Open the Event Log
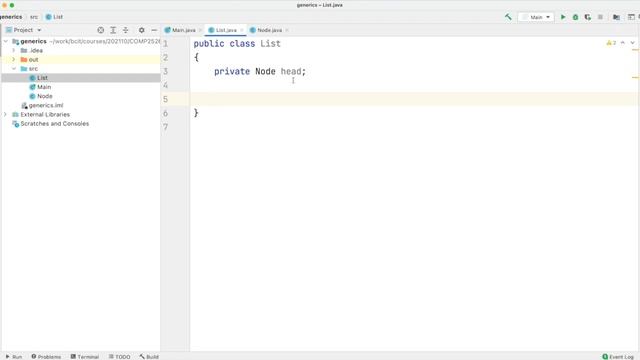The width and height of the screenshot is (640, 360). [x=618, y=356]
